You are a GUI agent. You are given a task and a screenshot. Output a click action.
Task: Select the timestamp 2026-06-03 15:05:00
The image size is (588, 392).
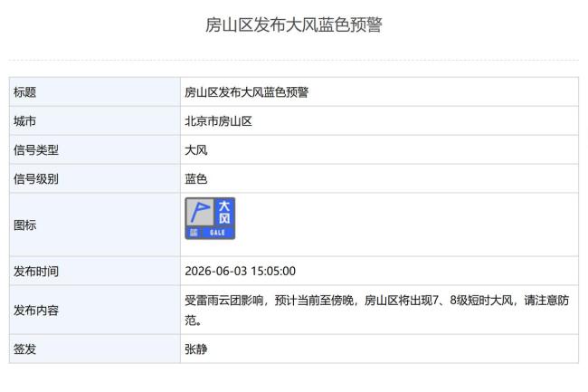coord(240,272)
